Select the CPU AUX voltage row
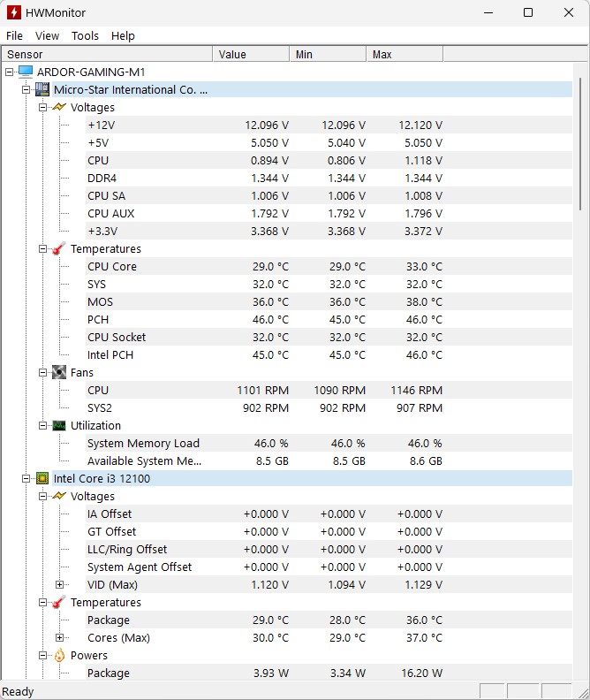Screen dimensions: 590x700 329,213
